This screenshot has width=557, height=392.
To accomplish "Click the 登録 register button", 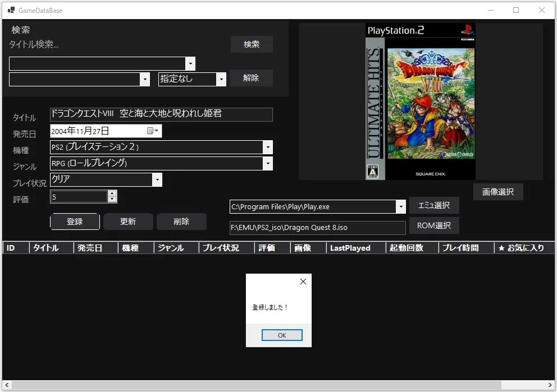I will coord(75,222).
